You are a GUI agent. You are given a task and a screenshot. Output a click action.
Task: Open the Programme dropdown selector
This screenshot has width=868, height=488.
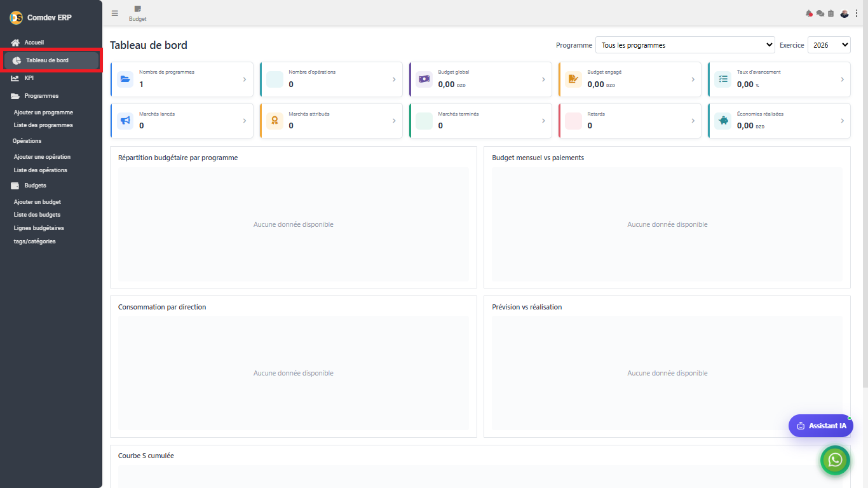pos(685,45)
